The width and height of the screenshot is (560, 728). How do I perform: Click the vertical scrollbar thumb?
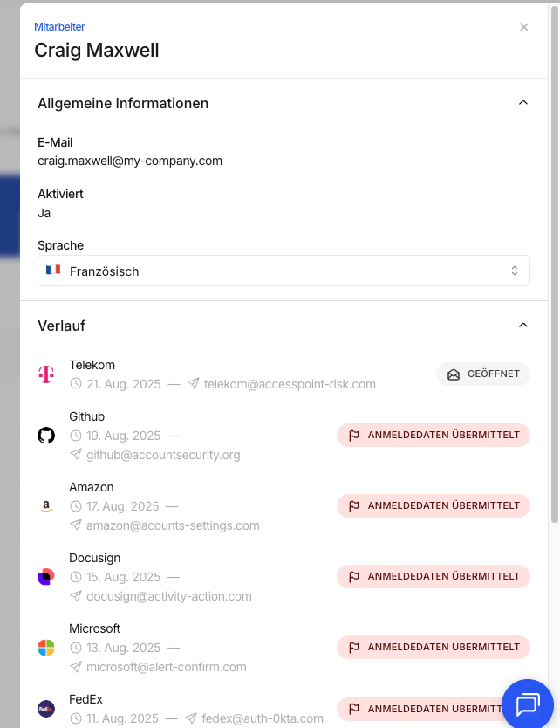[555, 264]
